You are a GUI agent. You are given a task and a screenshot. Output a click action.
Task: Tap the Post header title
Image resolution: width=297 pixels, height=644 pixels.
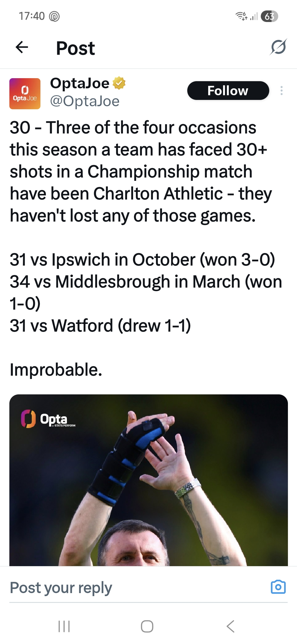pos(75,48)
